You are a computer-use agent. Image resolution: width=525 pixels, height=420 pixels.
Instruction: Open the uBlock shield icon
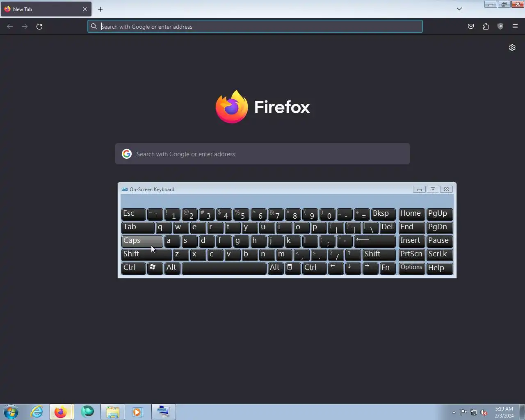click(x=500, y=27)
